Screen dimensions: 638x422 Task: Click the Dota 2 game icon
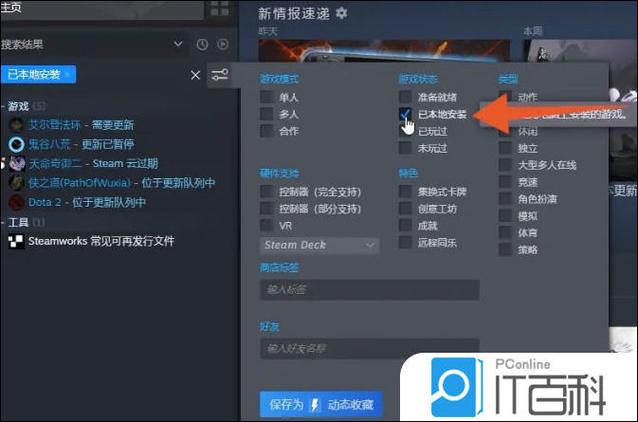pos(16,202)
